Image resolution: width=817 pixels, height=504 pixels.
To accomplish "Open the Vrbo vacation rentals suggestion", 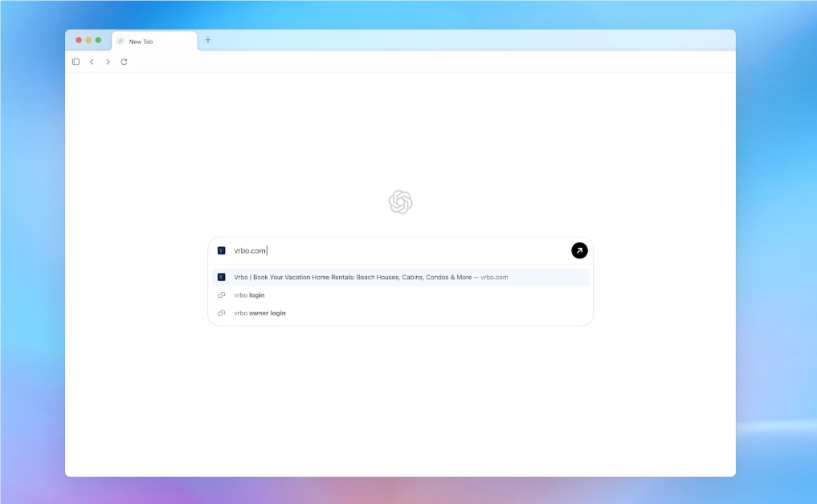I will coord(370,276).
